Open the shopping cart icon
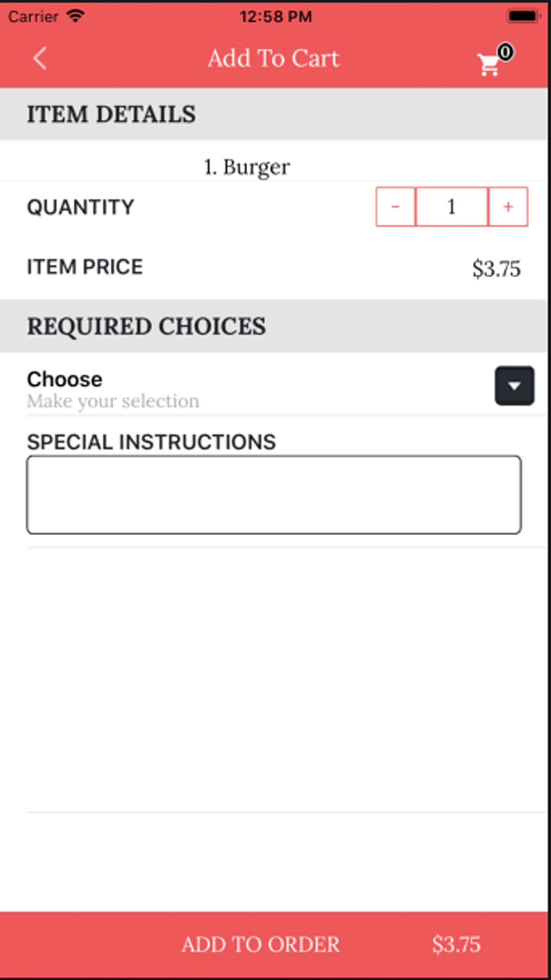The width and height of the screenshot is (551, 980). coord(488,66)
